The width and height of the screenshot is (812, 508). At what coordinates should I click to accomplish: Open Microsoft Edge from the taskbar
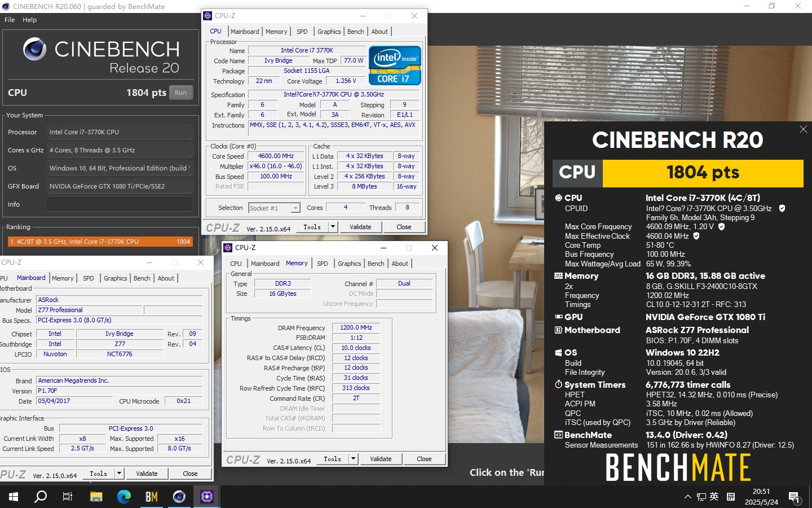[123, 497]
